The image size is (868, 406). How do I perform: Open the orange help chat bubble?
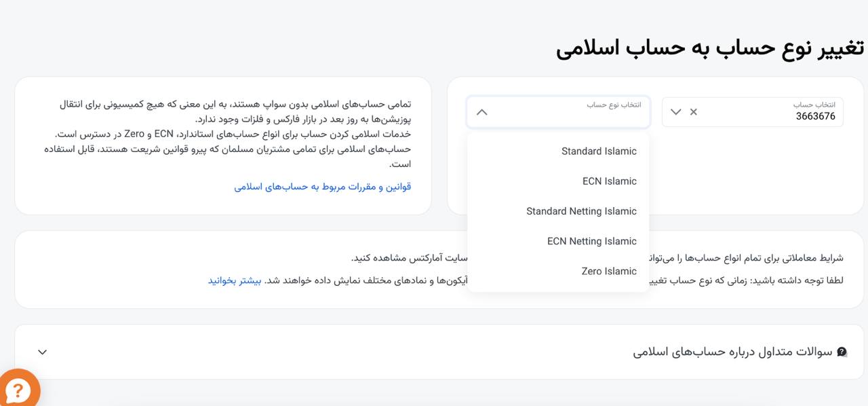[18, 390]
